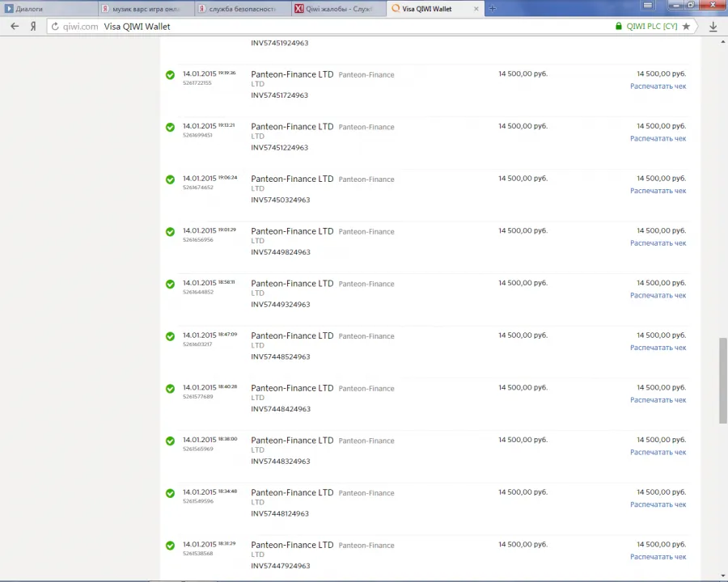This screenshot has width=728, height=582.
Task: Select invoice number INV57447924963
Action: pyautogui.click(x=281, y=566)
